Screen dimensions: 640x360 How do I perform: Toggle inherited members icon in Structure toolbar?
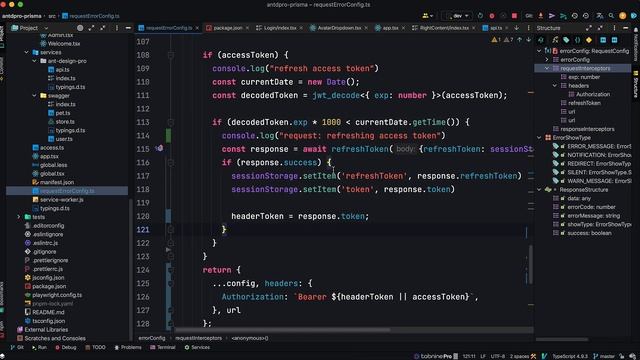pos(555,40)
